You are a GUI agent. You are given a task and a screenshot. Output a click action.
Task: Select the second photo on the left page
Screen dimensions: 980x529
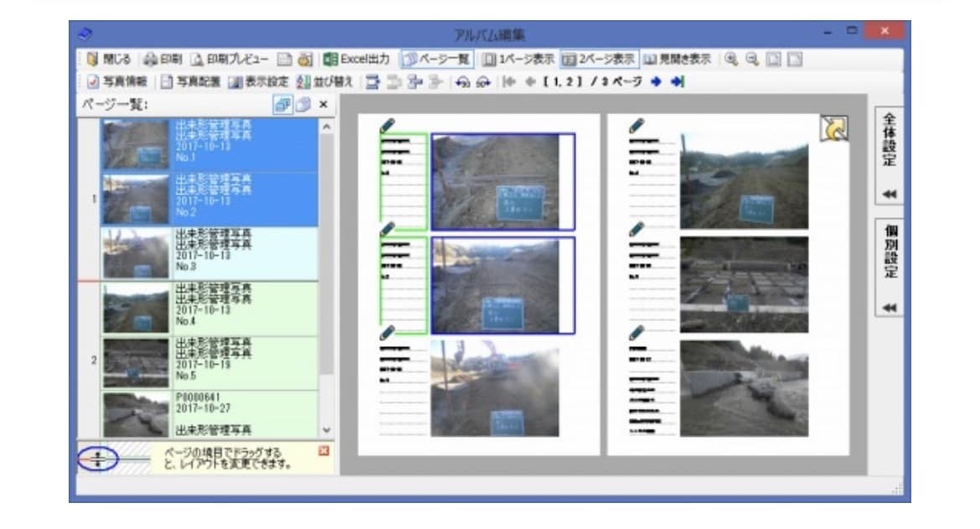click(503, 285)
